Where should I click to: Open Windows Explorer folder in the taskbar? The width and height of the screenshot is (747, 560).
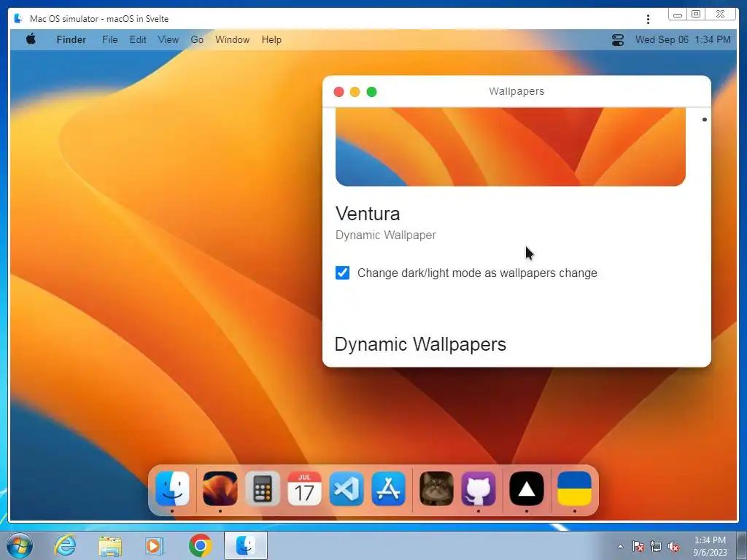point(110,546)
